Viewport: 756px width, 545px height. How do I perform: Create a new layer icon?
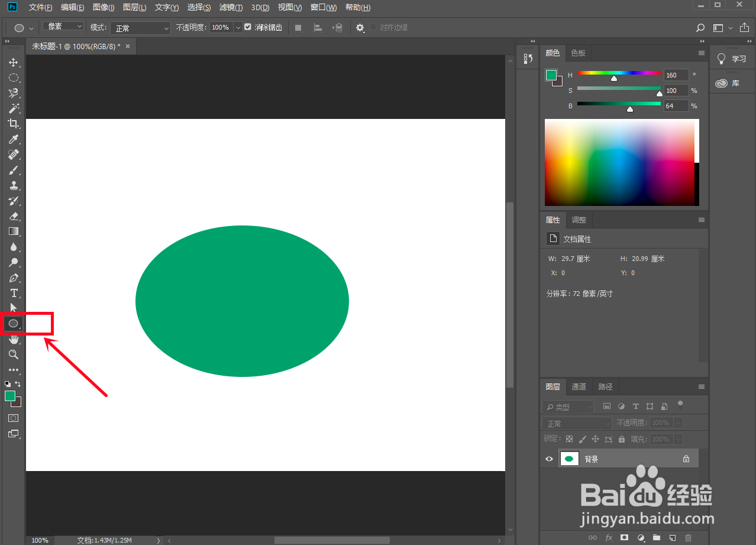click(672, 538)
